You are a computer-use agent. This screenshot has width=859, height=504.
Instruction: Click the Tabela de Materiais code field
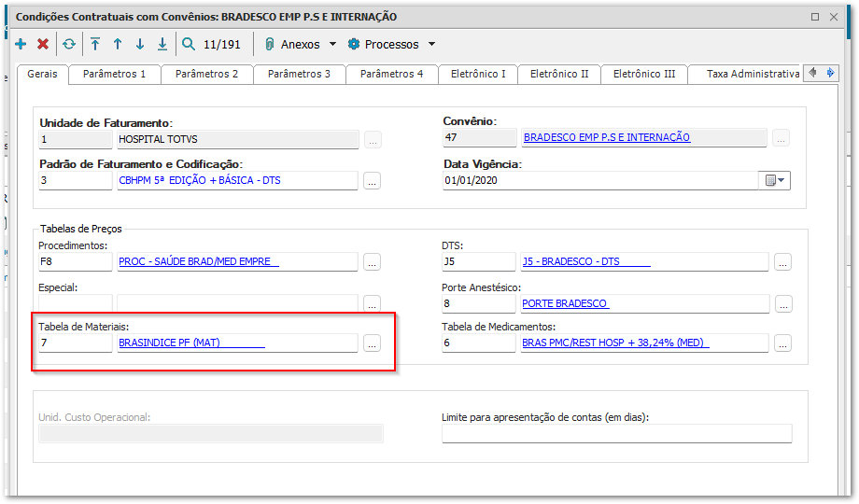pyautogui.click(x=75, y=343)
